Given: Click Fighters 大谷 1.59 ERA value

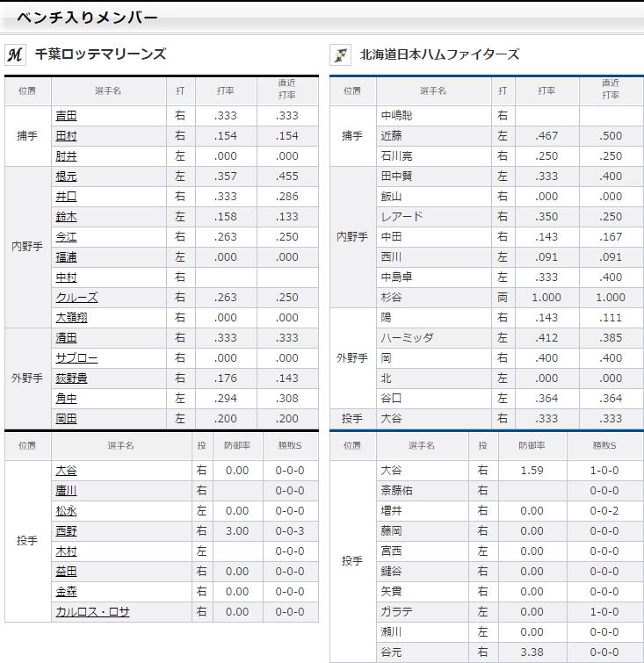Looking at the screenshot, I should pos(532,471).
